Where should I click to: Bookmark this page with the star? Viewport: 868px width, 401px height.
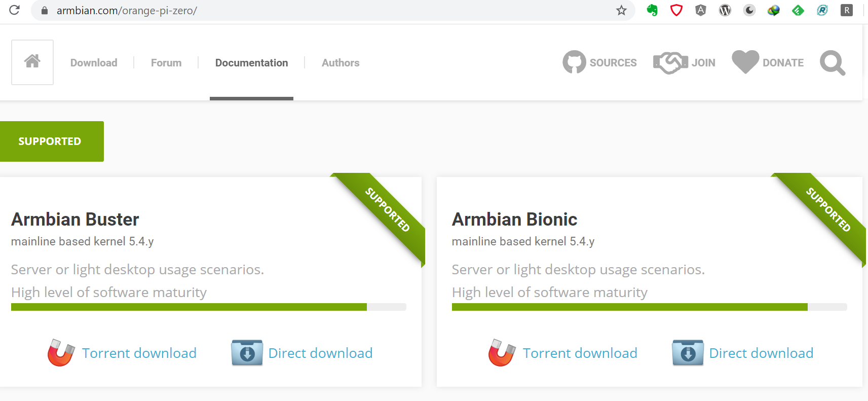point(621,10)
